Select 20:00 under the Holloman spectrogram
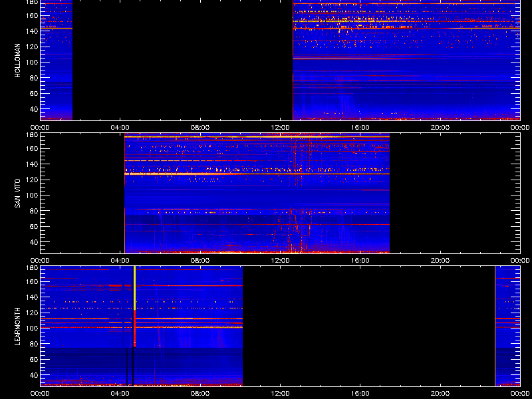Image resolution: width=532 pixels, height=399 pixels. pyautogui.click(x=440, y=128)
